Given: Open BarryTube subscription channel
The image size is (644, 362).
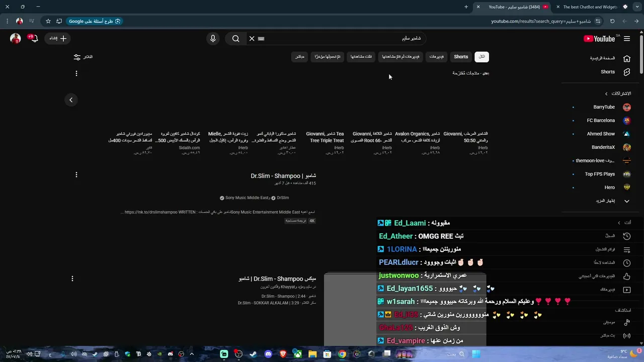Looking at the screenshot, I should pos(603,107).
